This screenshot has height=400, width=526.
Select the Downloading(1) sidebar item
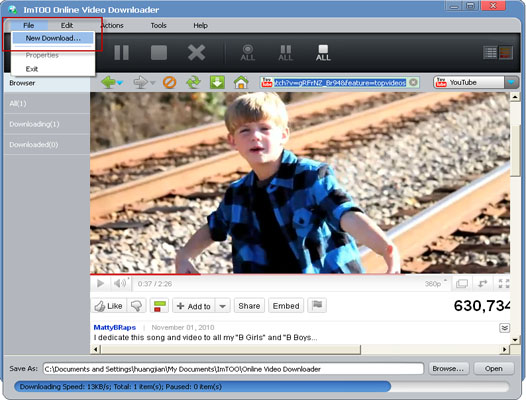coord(47,124)
